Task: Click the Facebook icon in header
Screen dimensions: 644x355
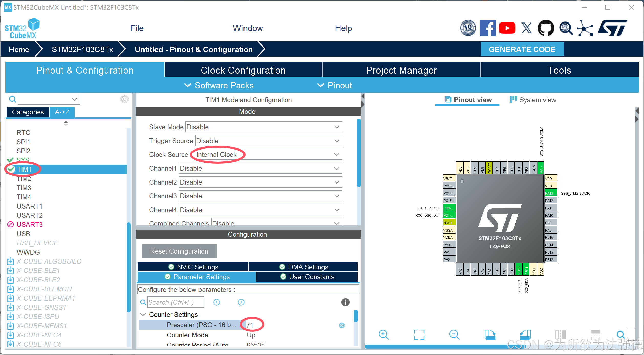Action: pos(487,28)
